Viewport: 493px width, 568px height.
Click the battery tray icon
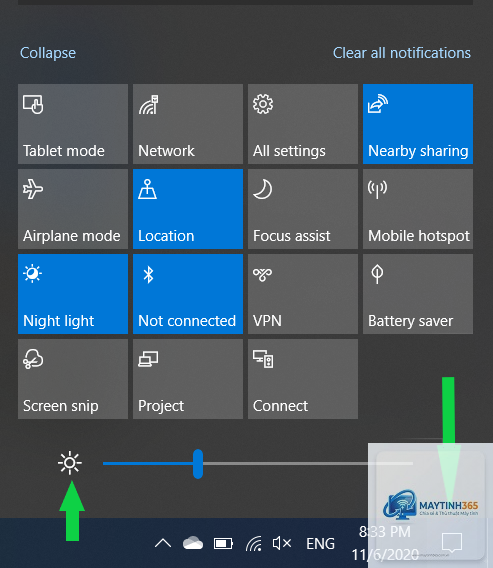pos(223,543)
